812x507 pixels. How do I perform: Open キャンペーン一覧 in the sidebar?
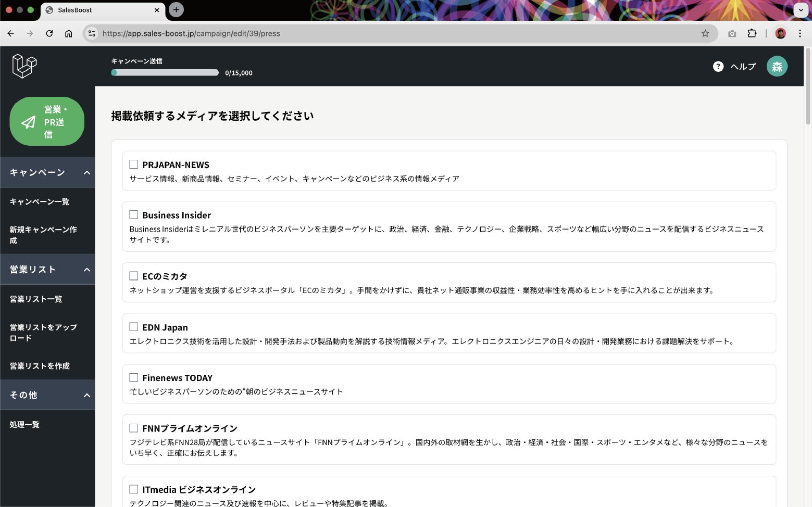(40, 201)
